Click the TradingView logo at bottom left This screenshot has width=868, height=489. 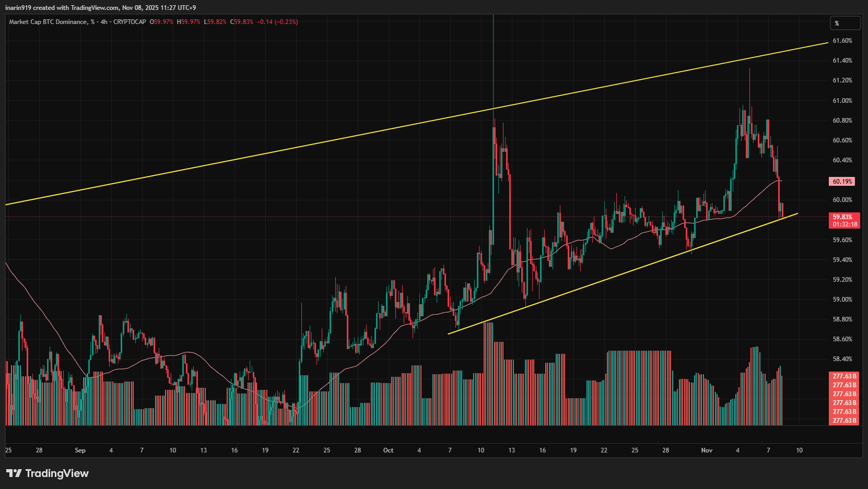48,473
